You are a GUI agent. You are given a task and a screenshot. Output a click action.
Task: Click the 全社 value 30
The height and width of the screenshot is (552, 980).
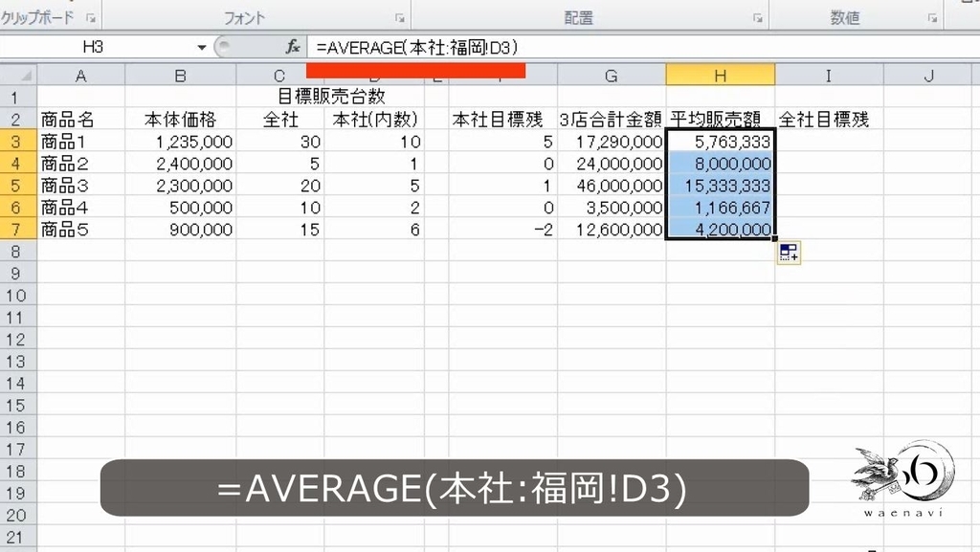(x=280, y=142)
